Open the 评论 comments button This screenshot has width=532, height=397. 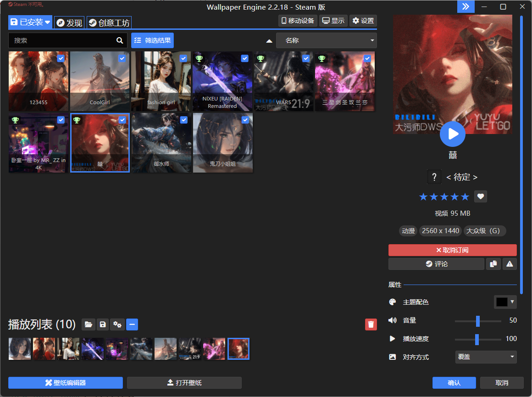click(x=436, y=264)
